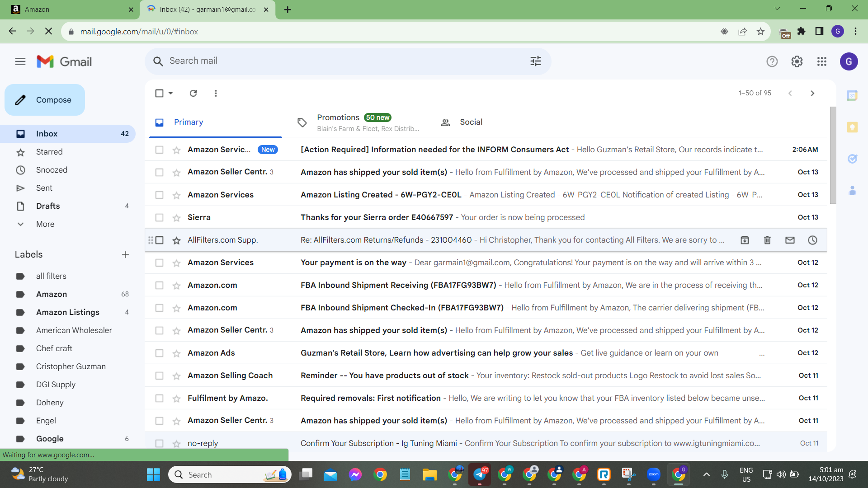Open the Chrome three-dot menu

pyautogui.click(x=855, y=31)
